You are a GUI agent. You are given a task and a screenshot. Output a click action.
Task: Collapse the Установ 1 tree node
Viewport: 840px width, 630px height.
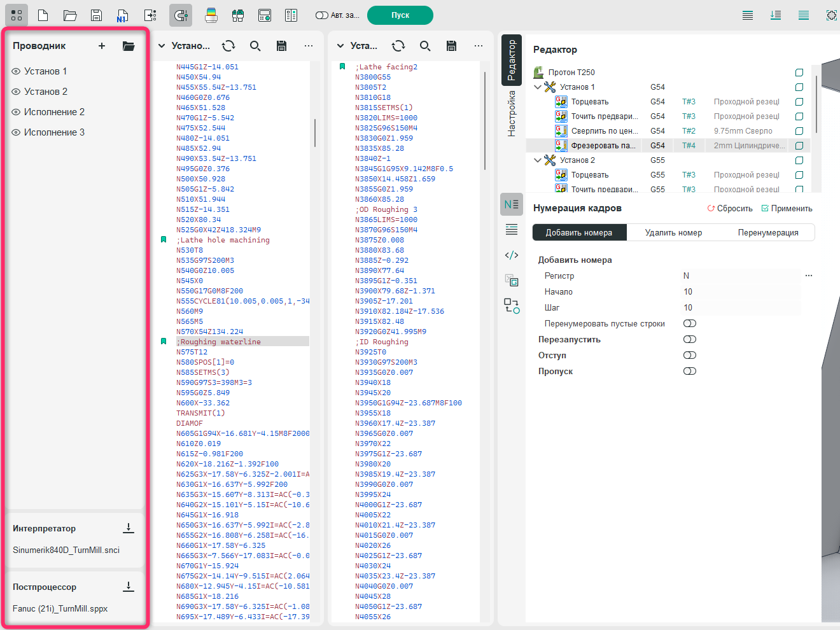538,87
